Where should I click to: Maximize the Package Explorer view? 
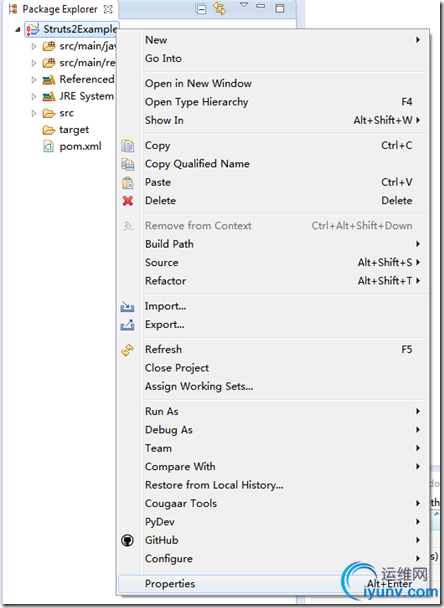point(280,8)
